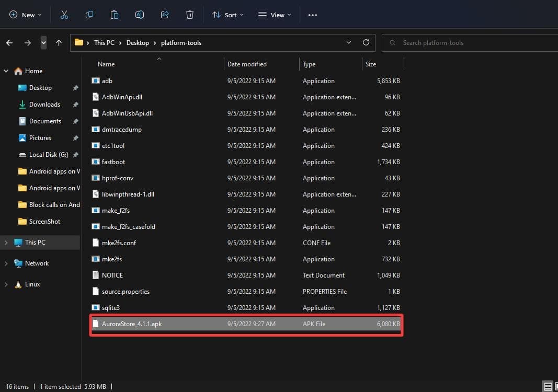Image resolution: width=558 pixels, height=392 pixels.
Task: Open the View dropdown
Action: point(274,15)
